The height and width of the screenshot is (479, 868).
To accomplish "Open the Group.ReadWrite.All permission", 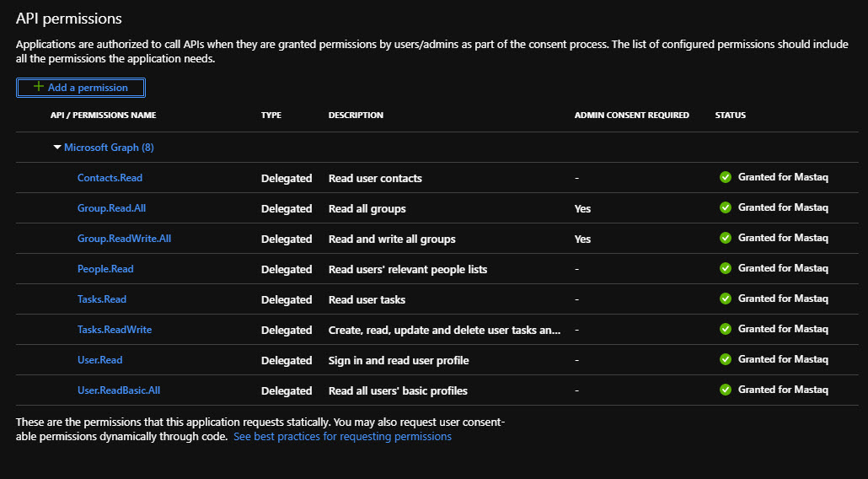I will tap(124, 239).
